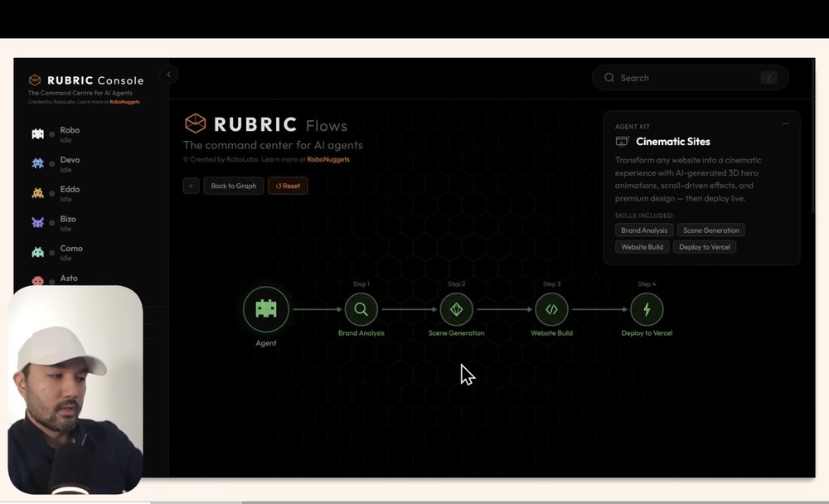Select the Robo agent invader icon
Screen dimensions: 829x504
(37, 133)
